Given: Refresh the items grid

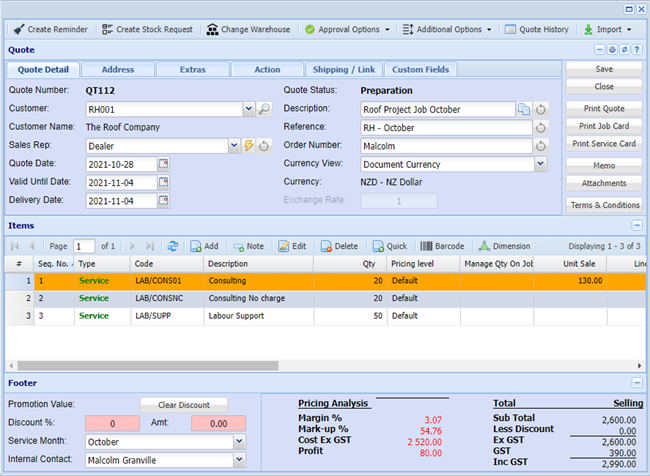Looking at the screenshot, I should (x=173, y=246).
